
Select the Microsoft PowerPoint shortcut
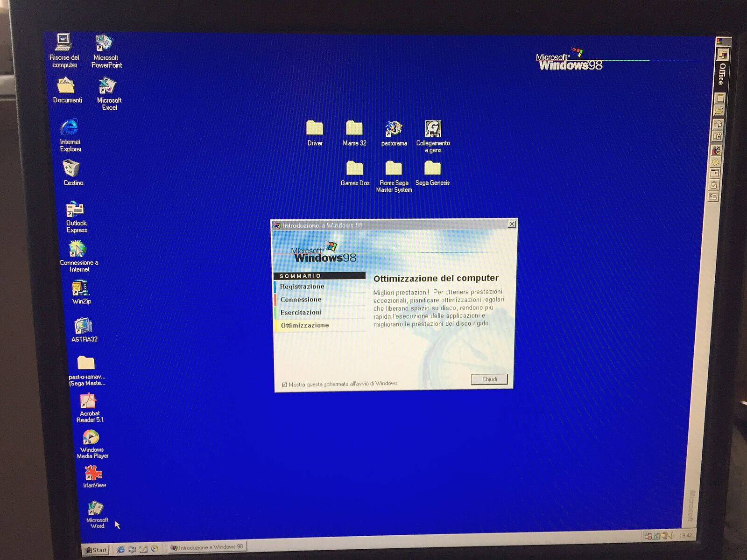point(105,44)
